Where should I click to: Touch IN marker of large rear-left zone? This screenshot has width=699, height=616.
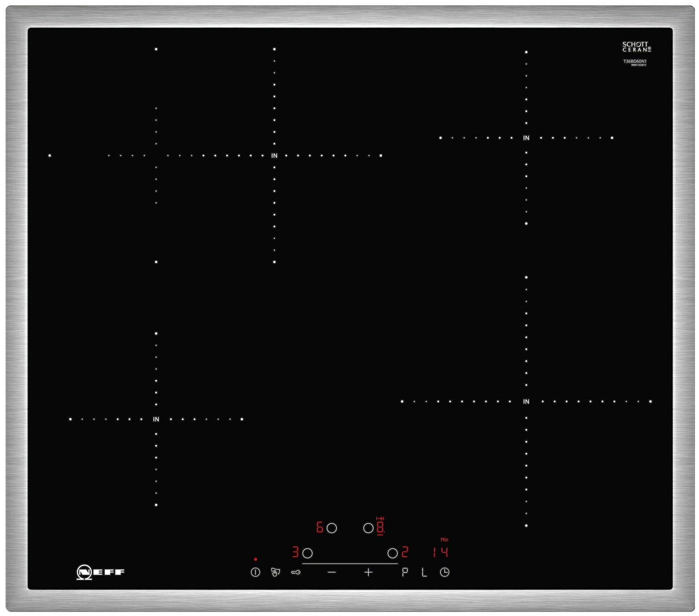coord(274,156)
